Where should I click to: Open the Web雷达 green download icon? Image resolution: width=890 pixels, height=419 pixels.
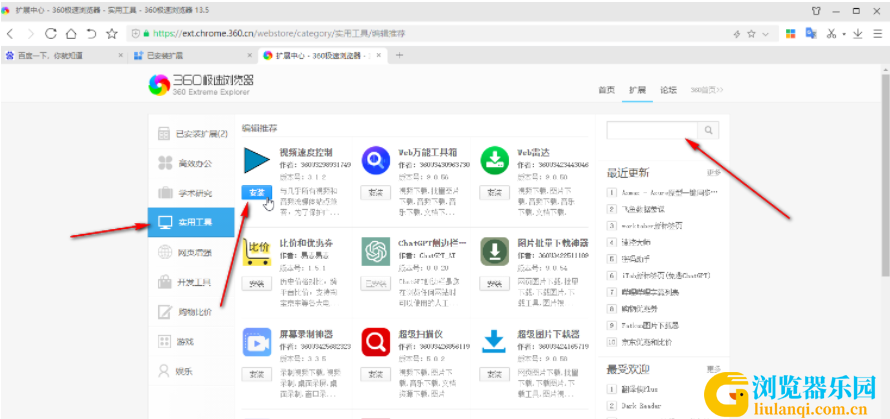point(495,161)
